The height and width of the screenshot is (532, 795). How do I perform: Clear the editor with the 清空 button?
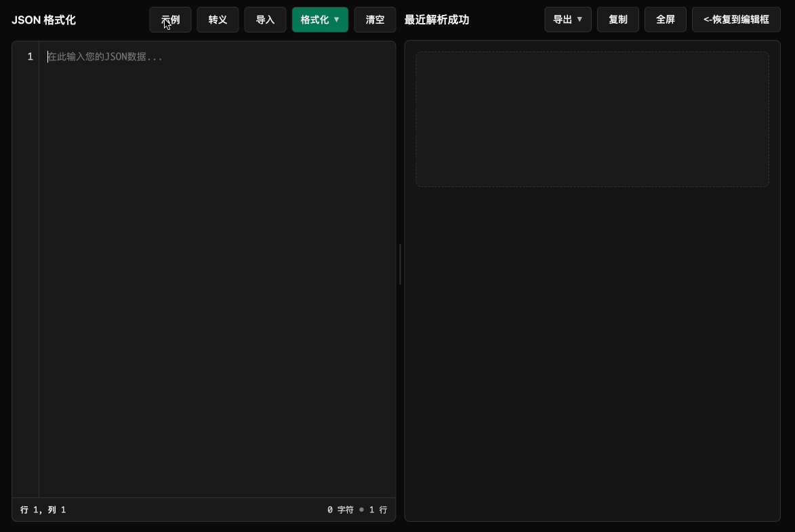(x=375, y=20)
